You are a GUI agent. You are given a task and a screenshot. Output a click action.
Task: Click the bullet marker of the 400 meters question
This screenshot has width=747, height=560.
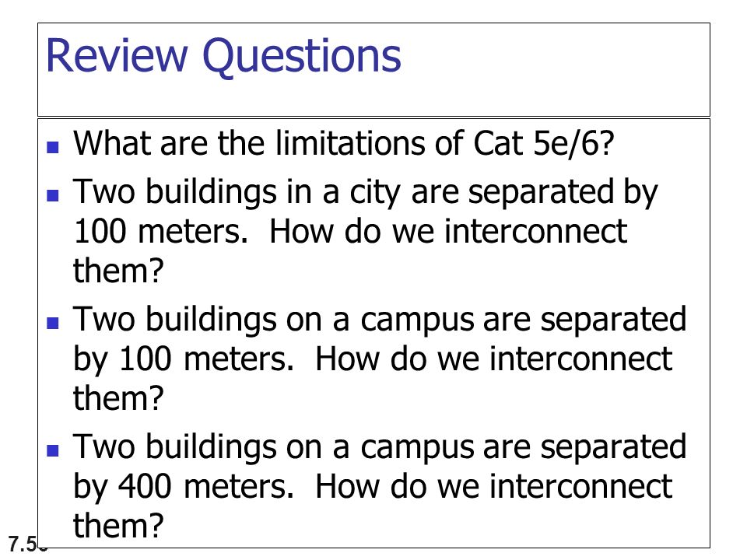click(53, 450)
